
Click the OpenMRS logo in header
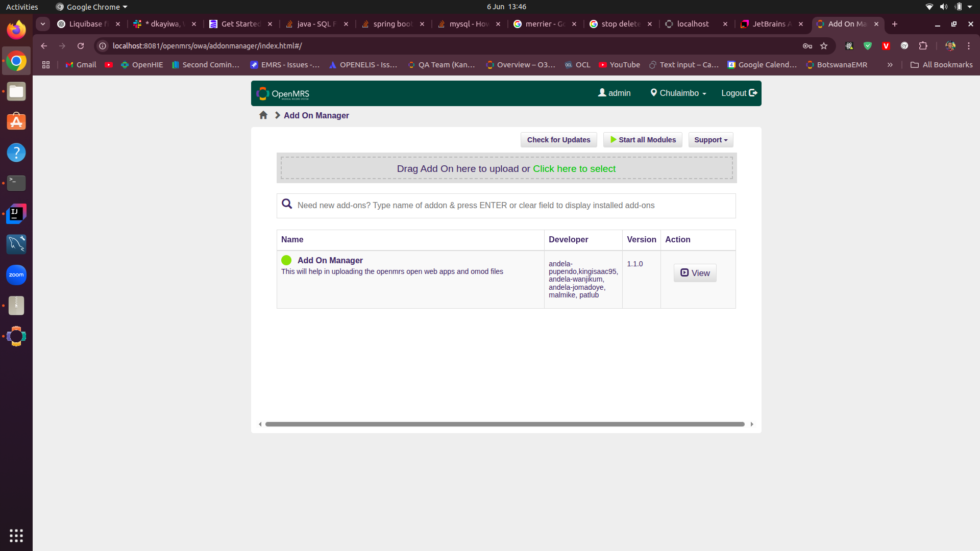[283, 93]
